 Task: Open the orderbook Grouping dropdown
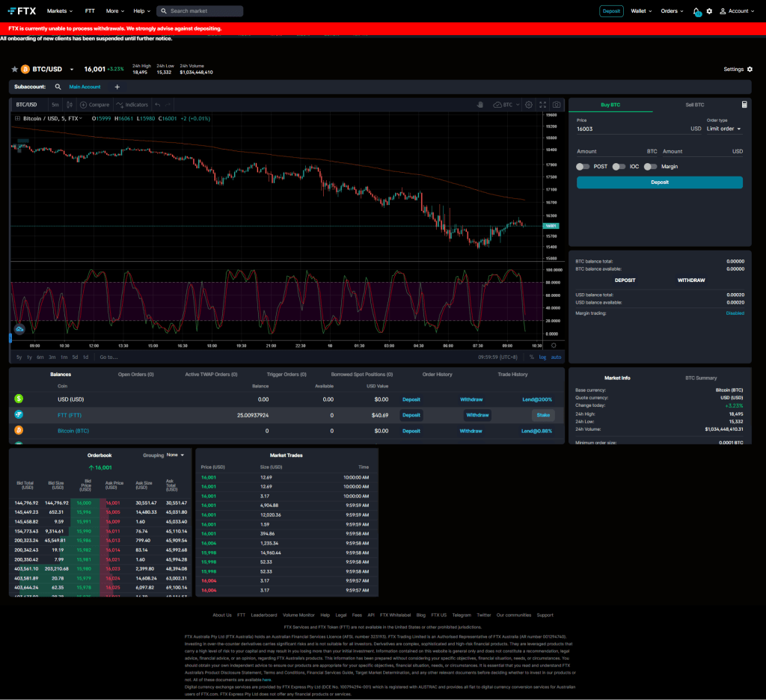[x=176, y=455]
